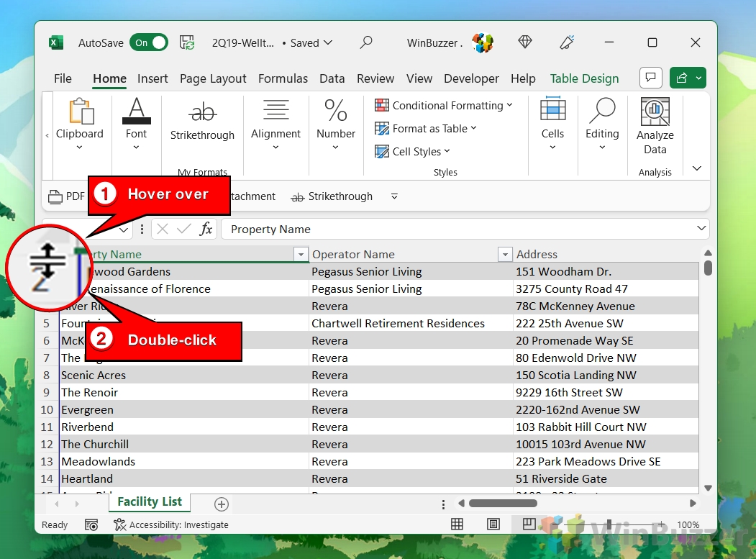This screenshot has height=559, width=756.
Task: Click the Search magnifier in title bar
Action: pos(366,43)
